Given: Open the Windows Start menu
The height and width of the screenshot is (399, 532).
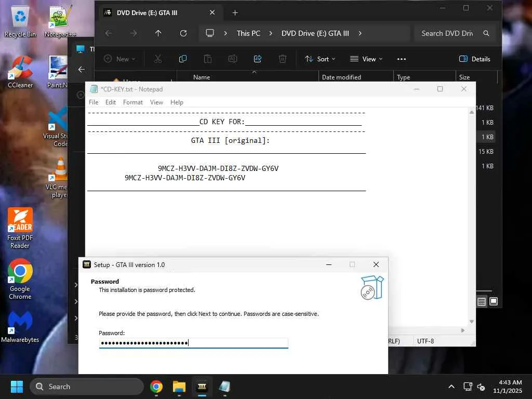Looking at the screenshot, I should click(17, 387).
